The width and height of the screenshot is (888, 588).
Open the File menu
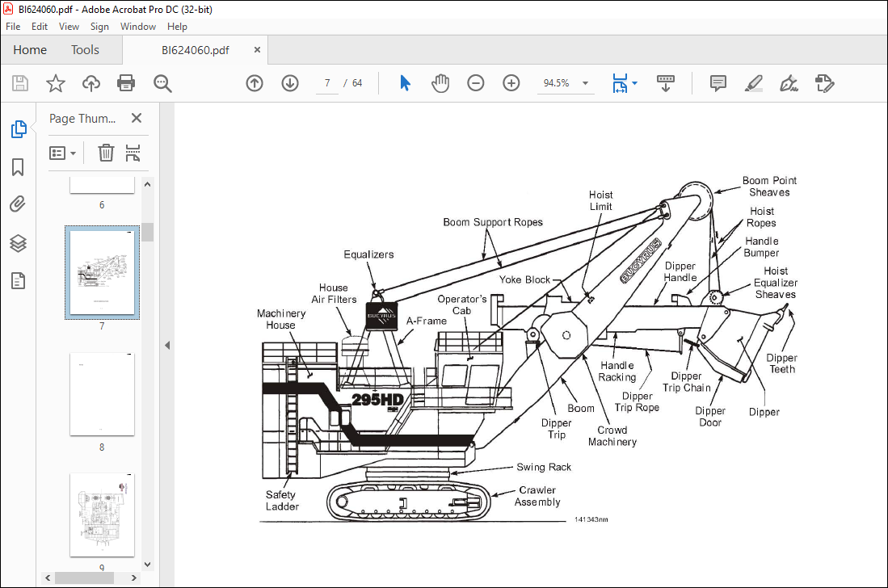click(x=13, y=27)
